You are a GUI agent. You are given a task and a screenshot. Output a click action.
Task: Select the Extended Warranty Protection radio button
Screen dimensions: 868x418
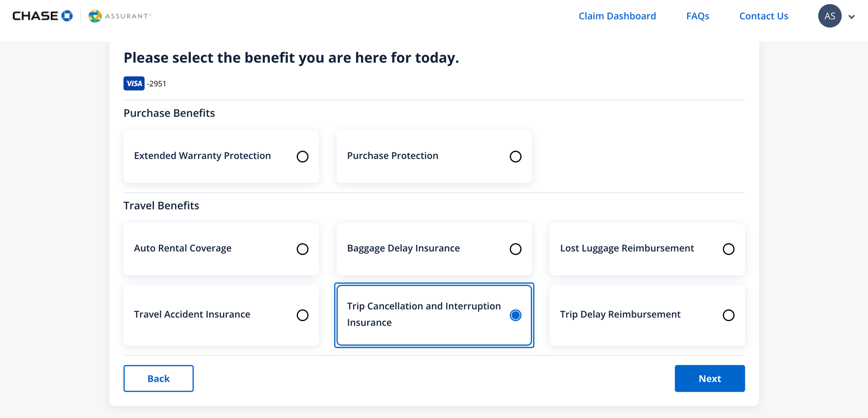coord(302,157)
